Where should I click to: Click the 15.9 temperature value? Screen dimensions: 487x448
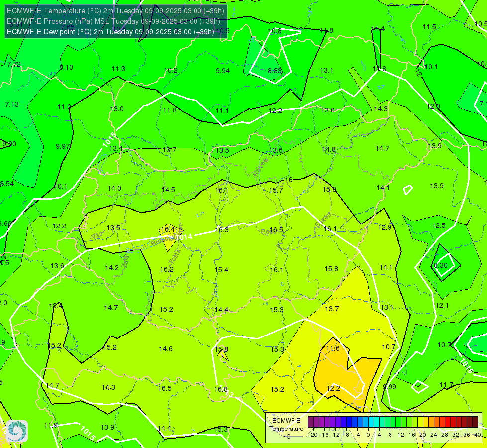point(329,189)
